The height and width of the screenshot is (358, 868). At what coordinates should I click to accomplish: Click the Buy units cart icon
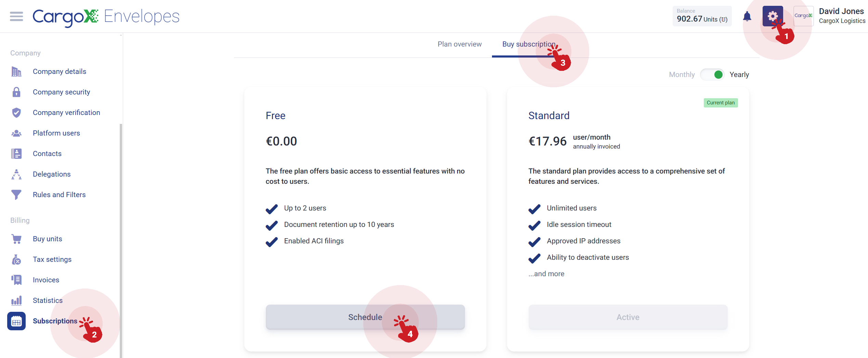pos(16,239)
